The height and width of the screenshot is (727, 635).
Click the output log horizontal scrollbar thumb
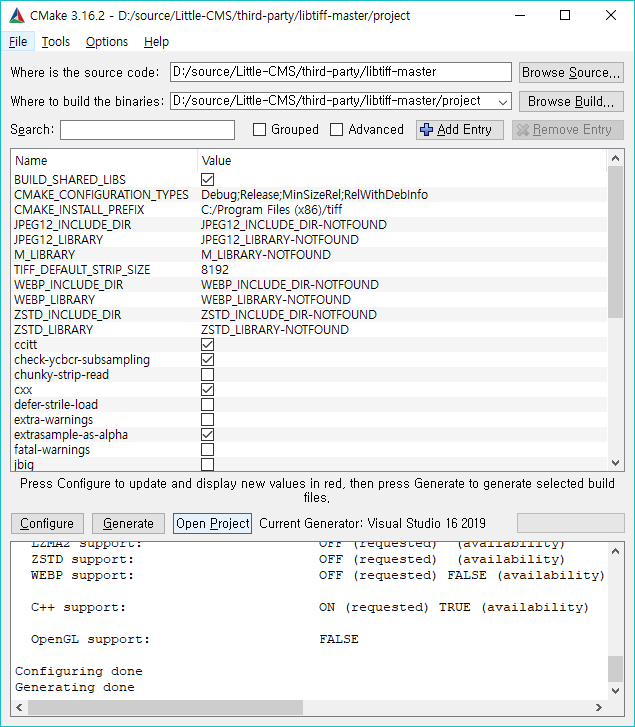tap(165, 708)
